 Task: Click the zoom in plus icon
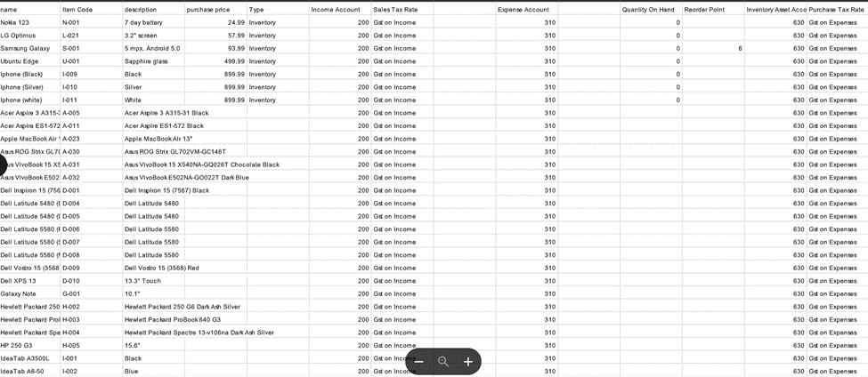pyautogui.click(x=468, y=362)
